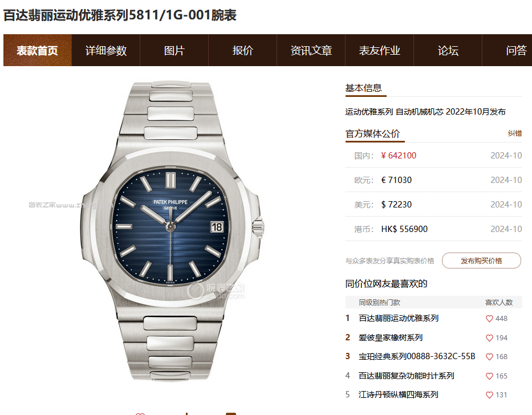Select the 表友作业 tab

point(379,50)
